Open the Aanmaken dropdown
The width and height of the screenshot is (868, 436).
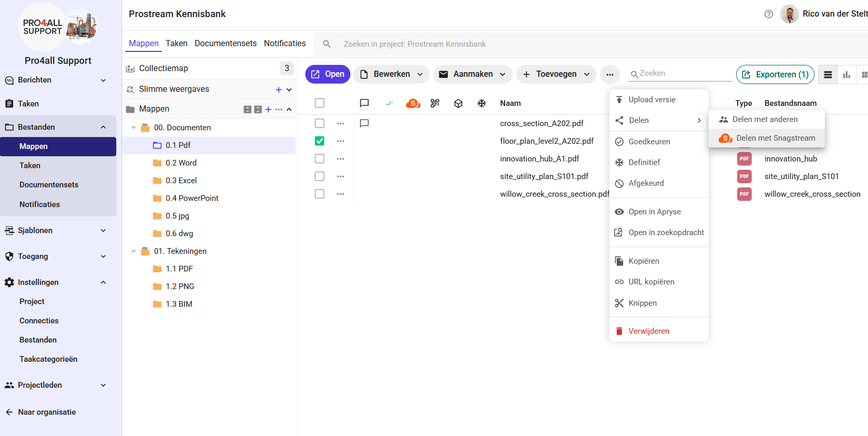(473, 74)
